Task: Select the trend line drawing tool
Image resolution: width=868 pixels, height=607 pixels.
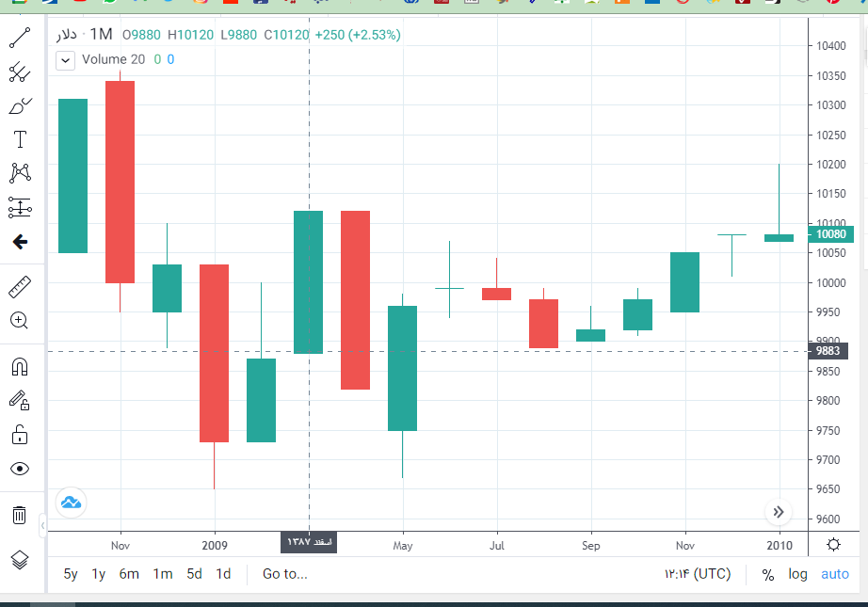Action: pos(20,39)
